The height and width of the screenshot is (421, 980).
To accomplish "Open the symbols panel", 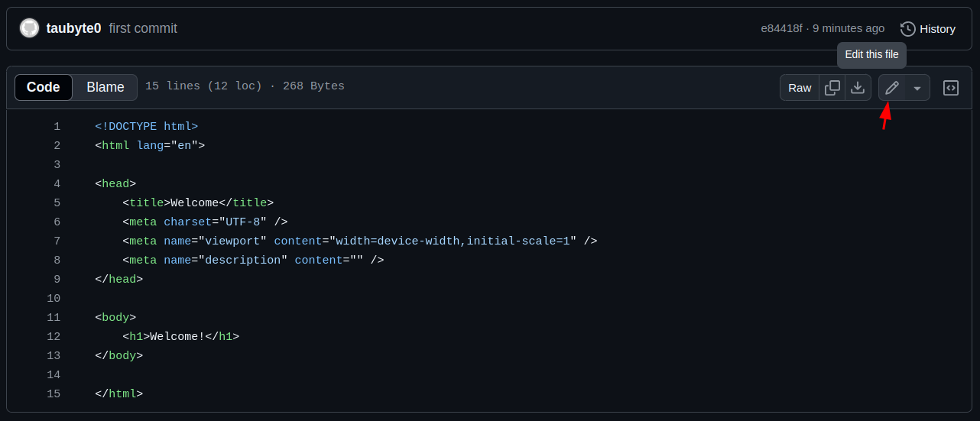I will [950, 88].
